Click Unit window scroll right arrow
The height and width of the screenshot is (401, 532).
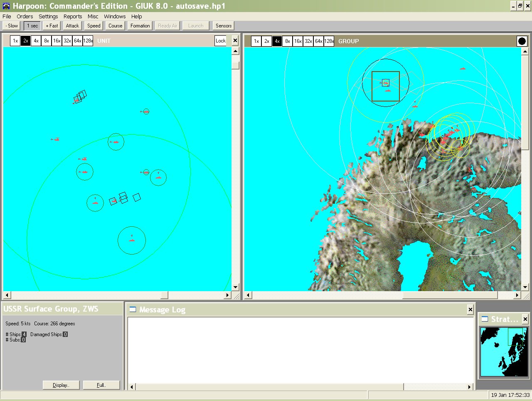tap(227, 295)
